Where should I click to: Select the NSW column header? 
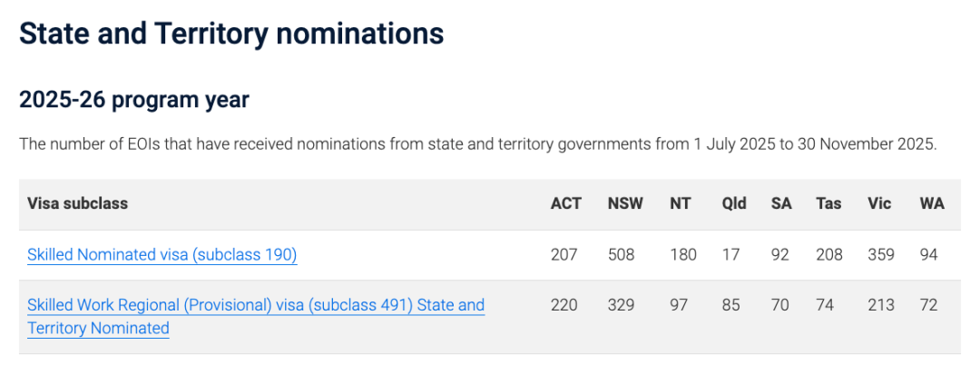625,203
